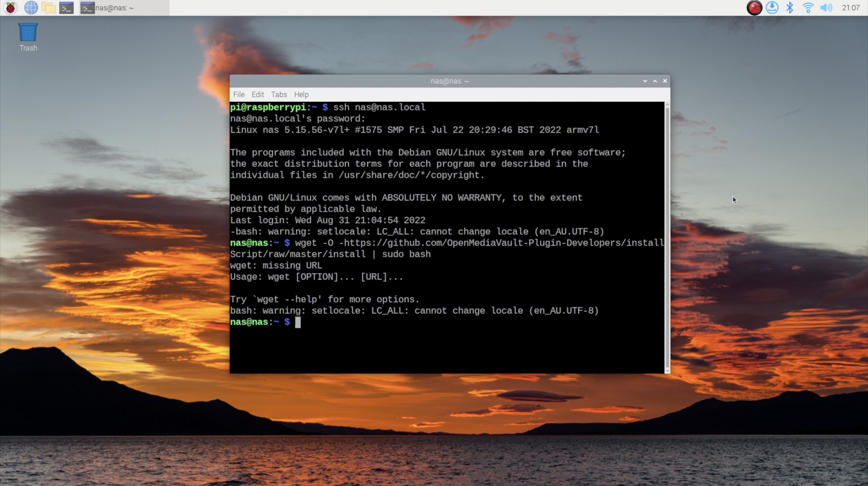Launch a new Terminal from taskbar
Screen dimensions: 868x486
click(x=66, y=7)
